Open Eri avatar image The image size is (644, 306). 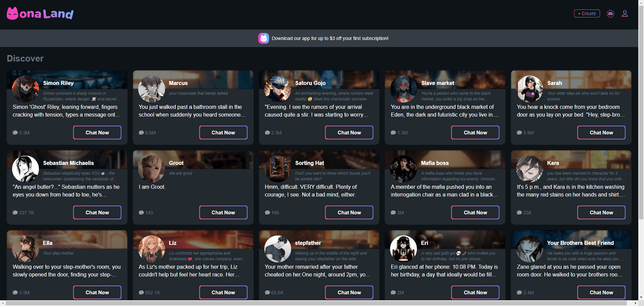(404, 249)
